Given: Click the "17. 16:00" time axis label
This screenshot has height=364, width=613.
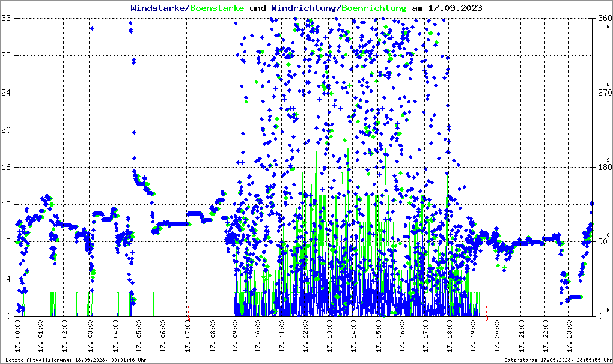Looking at the screenshot, I should tap(402, 336).
